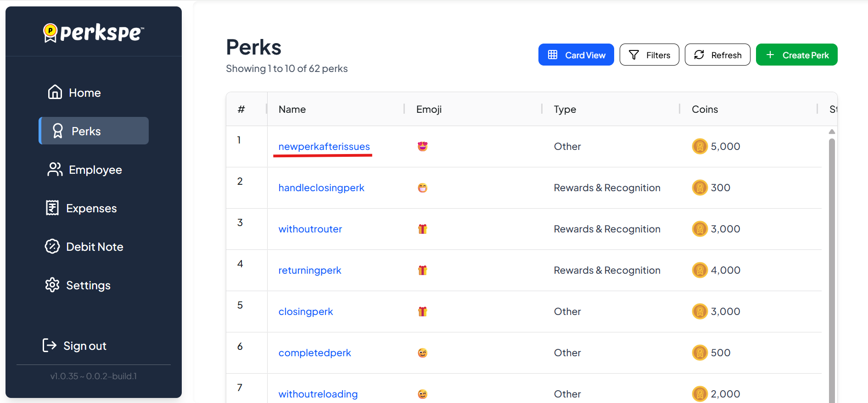Click the Expenses receipt icon
This screenshot has height=403, width=868.
point(52,208)
